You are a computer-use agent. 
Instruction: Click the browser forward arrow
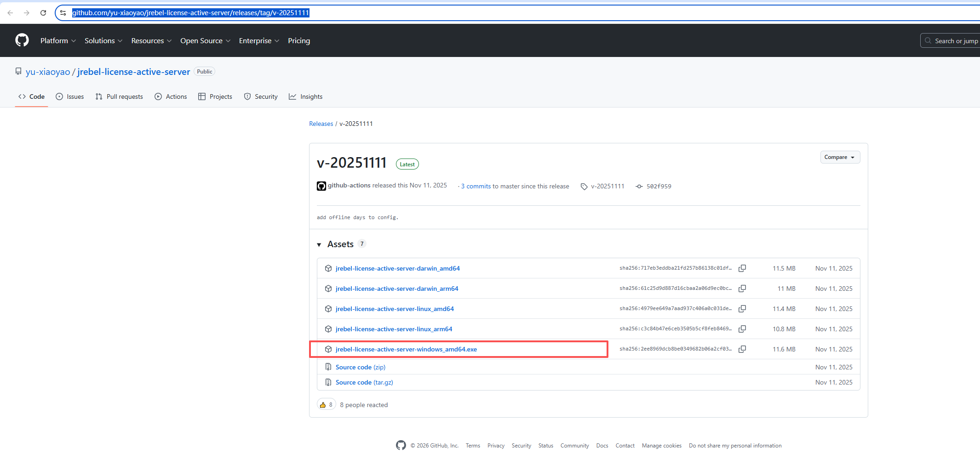click(27, 13)
